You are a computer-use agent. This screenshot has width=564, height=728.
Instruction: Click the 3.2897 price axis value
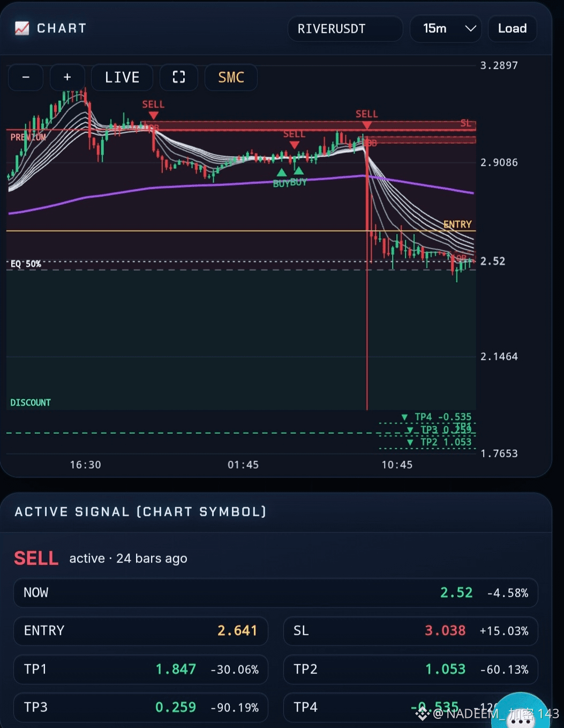(499, 65)
